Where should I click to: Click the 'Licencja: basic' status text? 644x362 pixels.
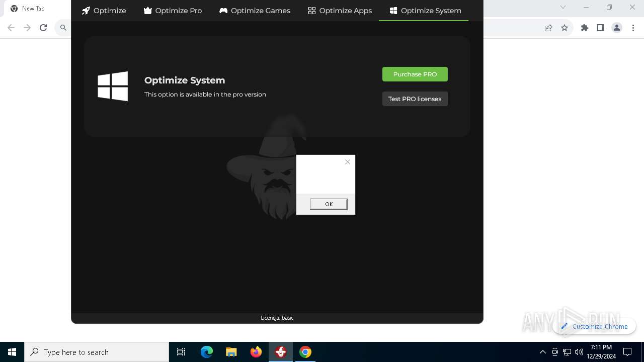(x=277, y=318)
